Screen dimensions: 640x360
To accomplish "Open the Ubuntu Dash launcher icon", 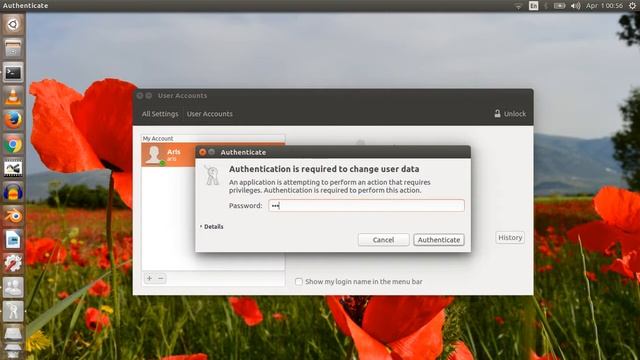I will point(13,24).
